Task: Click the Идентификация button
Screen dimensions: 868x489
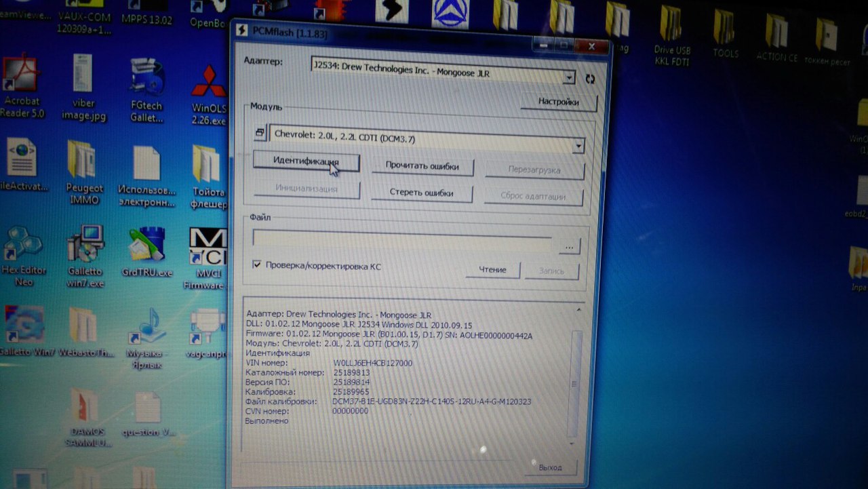Action: tap(306, 161)
